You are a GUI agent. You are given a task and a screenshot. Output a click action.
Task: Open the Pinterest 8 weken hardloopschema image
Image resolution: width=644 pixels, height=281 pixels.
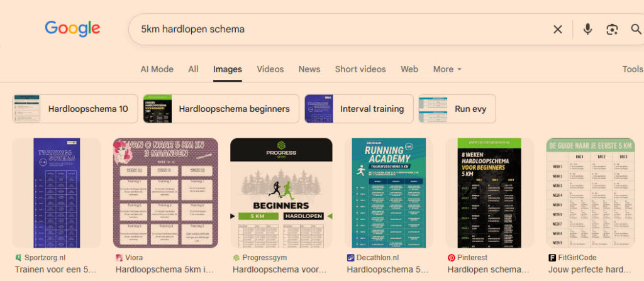489,193
